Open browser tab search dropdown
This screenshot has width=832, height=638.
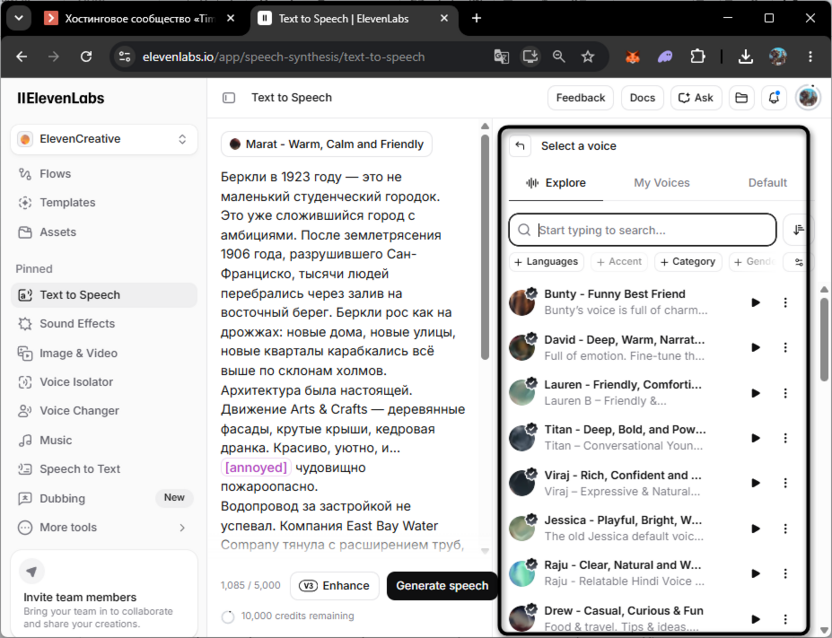(19, 18)
